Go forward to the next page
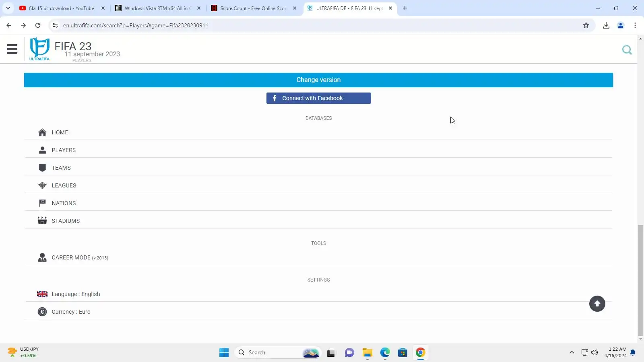 tap(23, 25)
